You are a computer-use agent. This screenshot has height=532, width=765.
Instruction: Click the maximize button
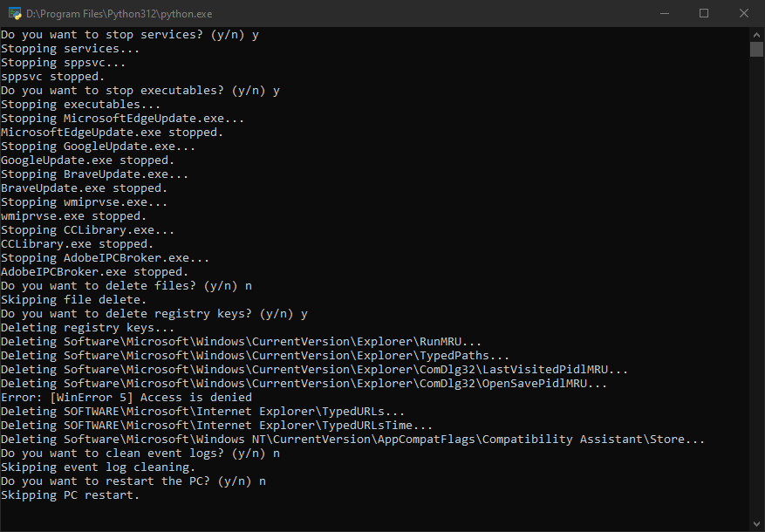click(705, 13)
